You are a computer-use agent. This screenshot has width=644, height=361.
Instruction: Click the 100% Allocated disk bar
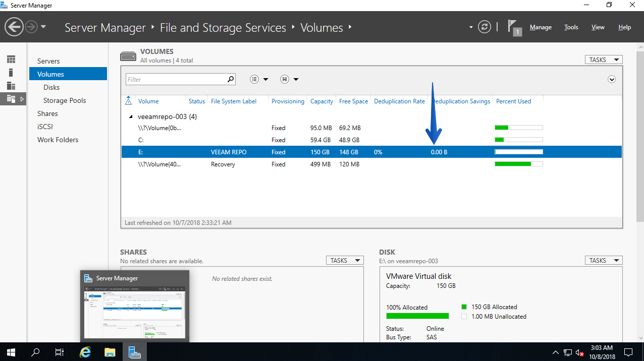pyautogui.click(x=417, y=316)
